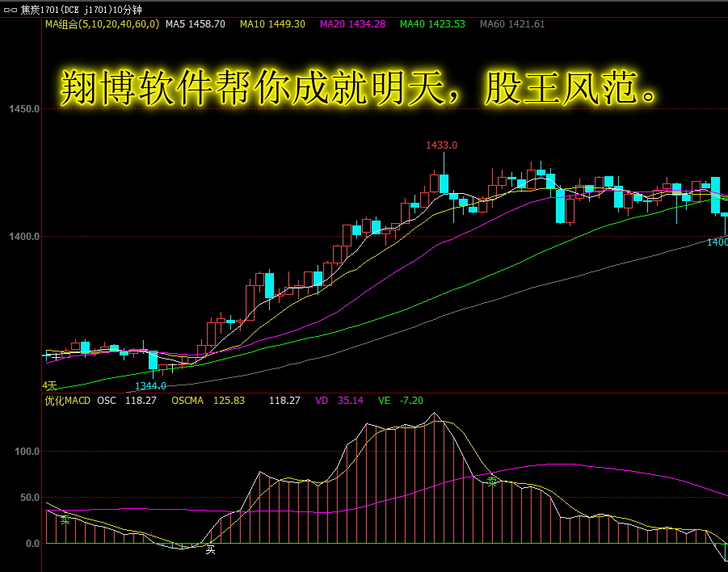The width and height of the screenshot is (728, 572).
Task: Select the MA20 1434.28 value
Action: pos(352,24)
